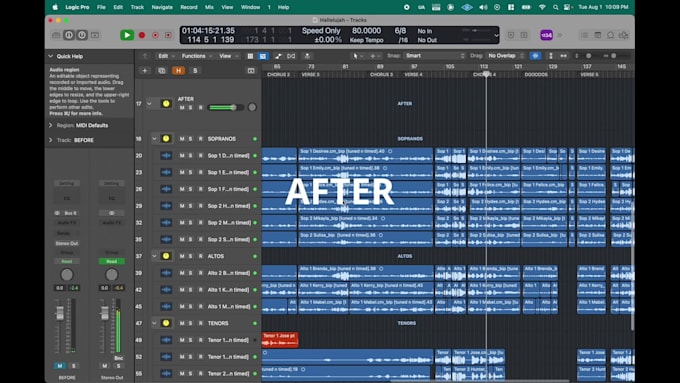Click the add track plus button

144,71
